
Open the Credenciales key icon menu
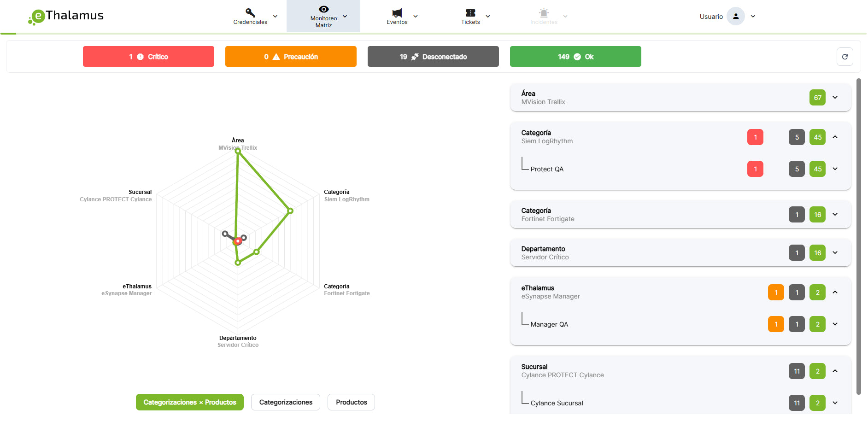pos(250,12)
